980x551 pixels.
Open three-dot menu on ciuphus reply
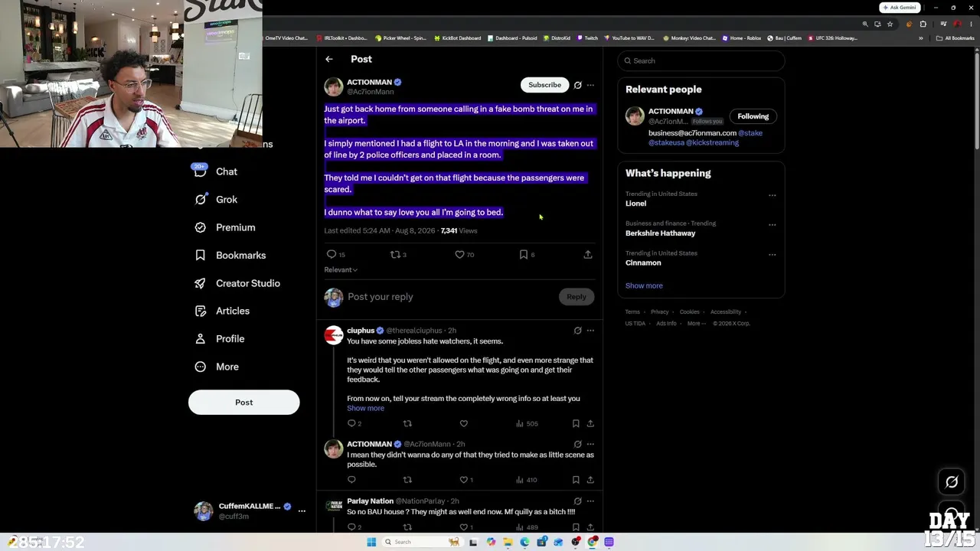tap(590, 331)
